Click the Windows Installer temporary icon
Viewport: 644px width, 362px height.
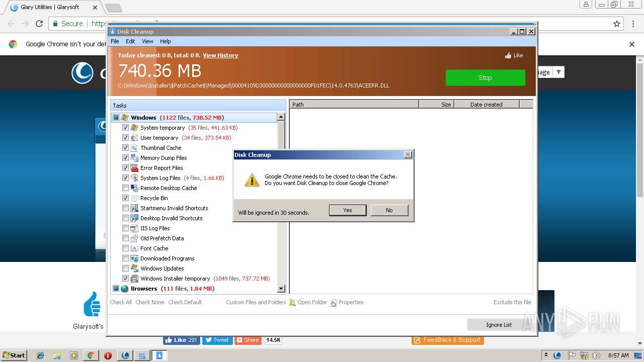point(134,279)
